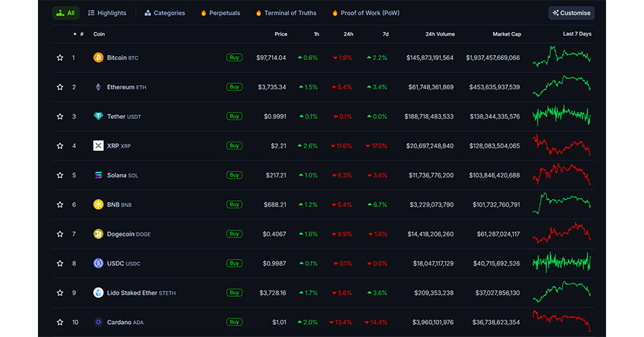Click Buy for Tether

[234, 116]
